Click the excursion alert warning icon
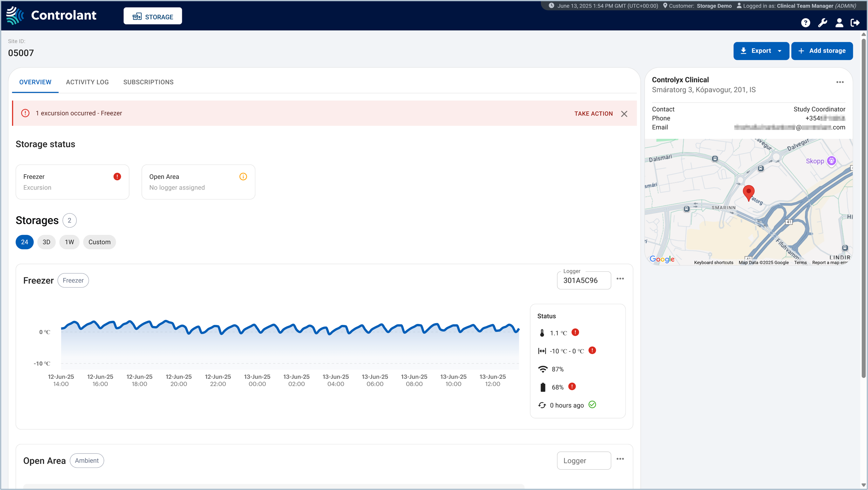Viewport: 868px width, 490px height. [x=25, y=113]
